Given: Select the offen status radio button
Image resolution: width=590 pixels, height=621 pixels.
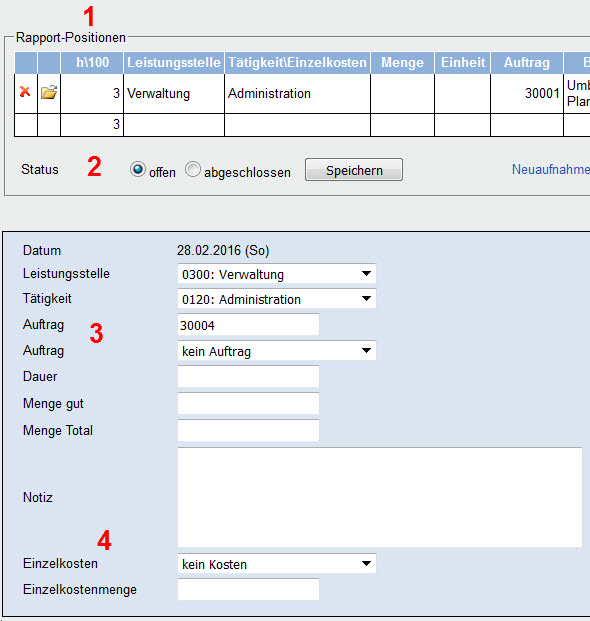Looking at the screenshot, I should click(138, 170).
